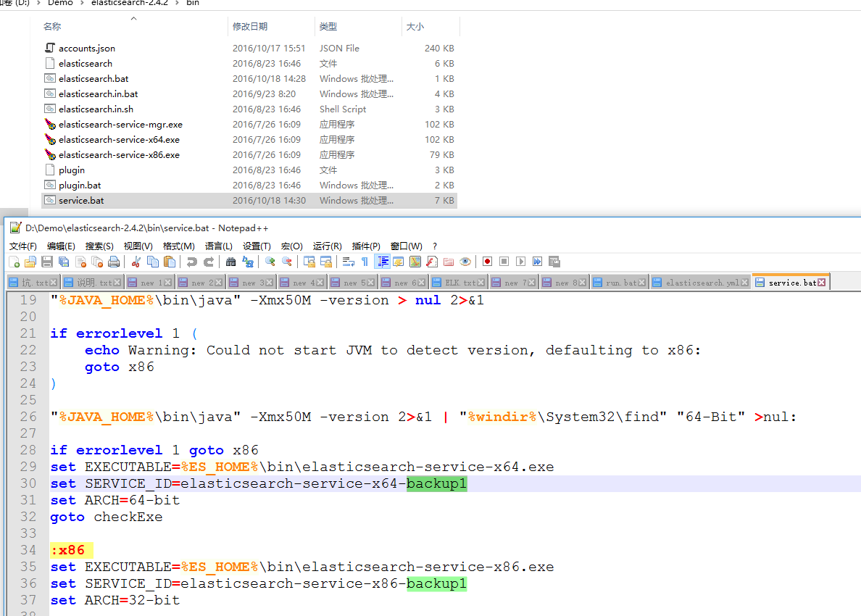Click the Cut scissors icon
The height and width of the screenshot is (616, 861).
pos(136,262)
